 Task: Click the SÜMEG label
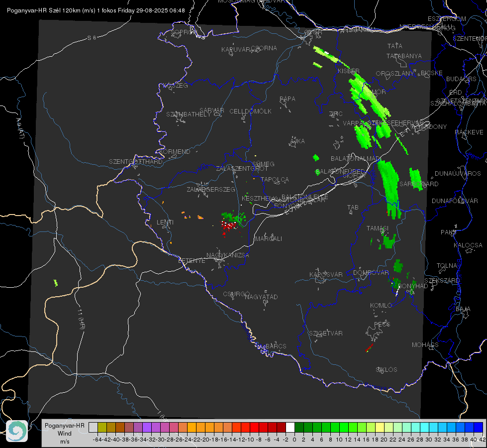click(263, 164)
